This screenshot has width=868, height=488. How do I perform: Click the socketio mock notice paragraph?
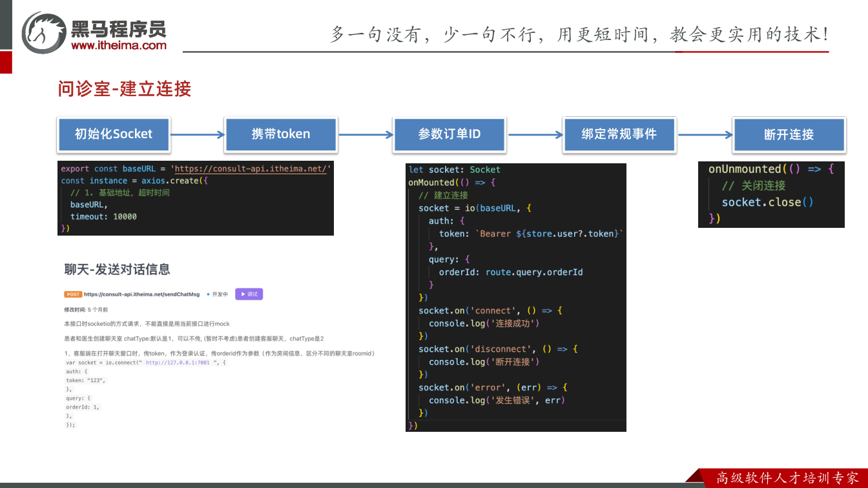click(147, 324)
